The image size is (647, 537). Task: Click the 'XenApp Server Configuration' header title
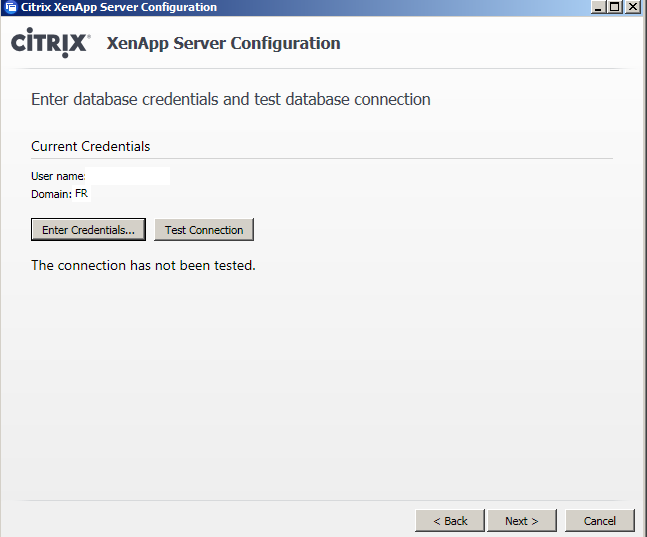pos(223,43)
